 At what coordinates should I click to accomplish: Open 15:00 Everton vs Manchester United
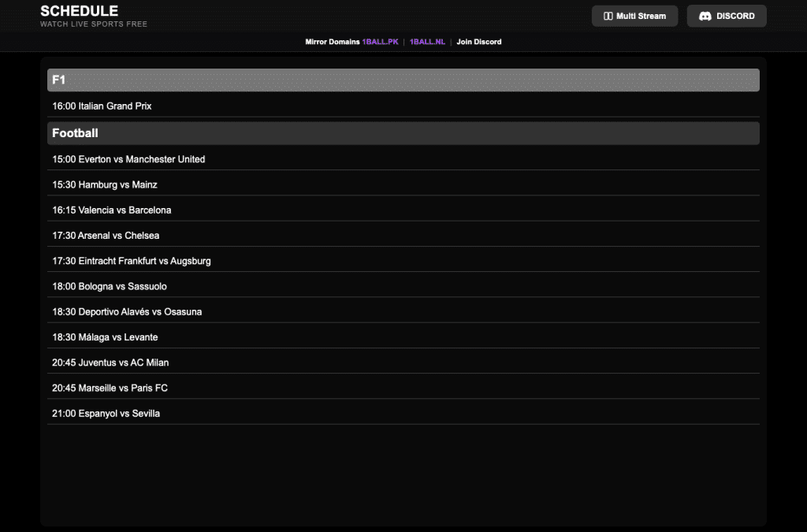pos(403,159)
